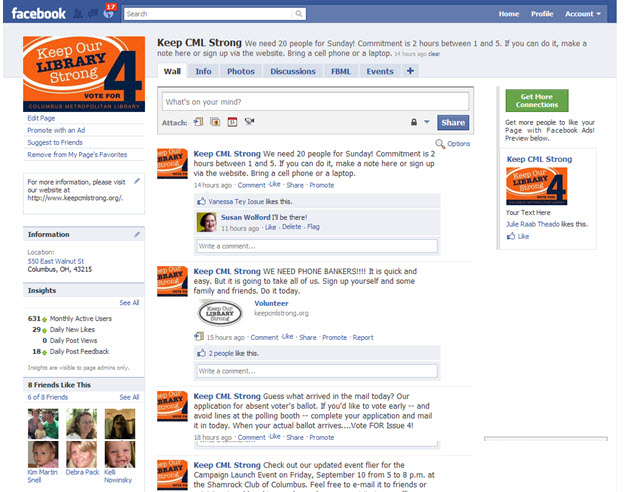The height and width of the screenshot is (492, 631).
Task: Click thumbs-up icon beside 2 people like this
Action: [202, 353]
